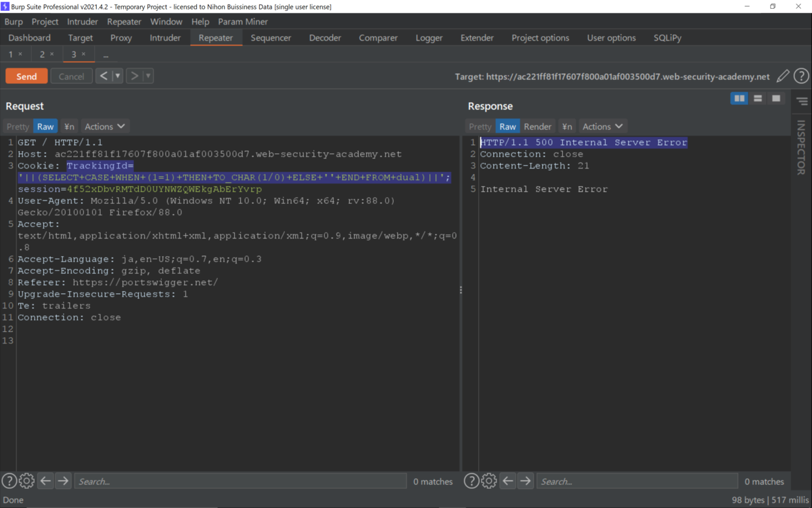Viewport: 812px width, 508px height.
Task: Switch to the Proxy tab
Action: (121, 38)
